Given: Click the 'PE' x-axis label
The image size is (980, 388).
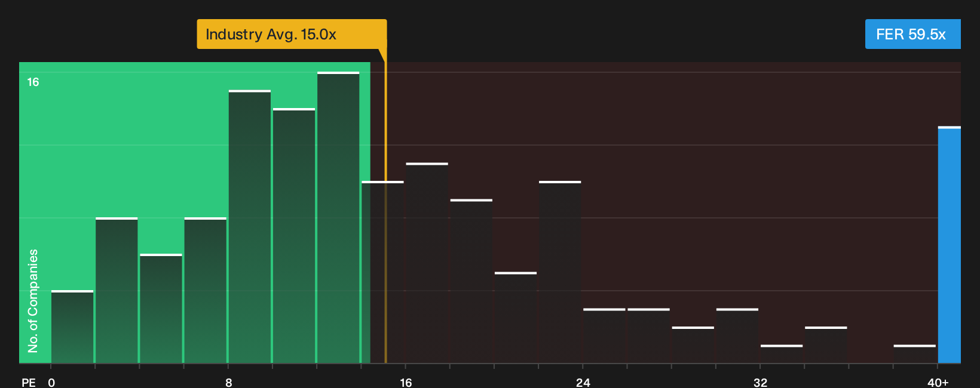Looking at the screenshot, I should pyautogui.click(x=29, y=383).
